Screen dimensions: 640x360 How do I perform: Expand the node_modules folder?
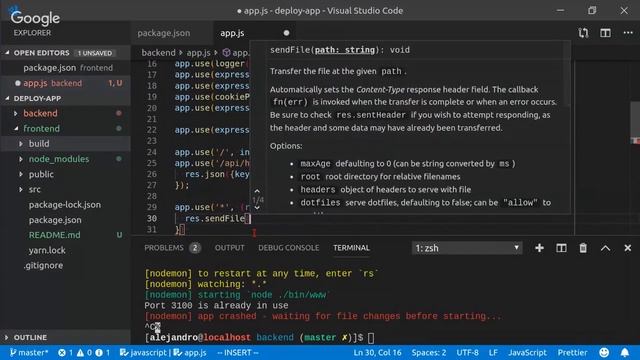pyautogui.click(x=21, y=159)
